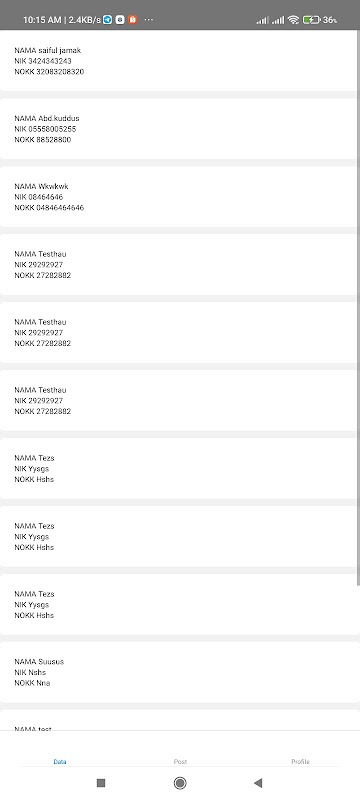Tap the three-dots notification overflow icon
Image resolution: width=360 pixels, height=800 pixels.
coord(148,20)
